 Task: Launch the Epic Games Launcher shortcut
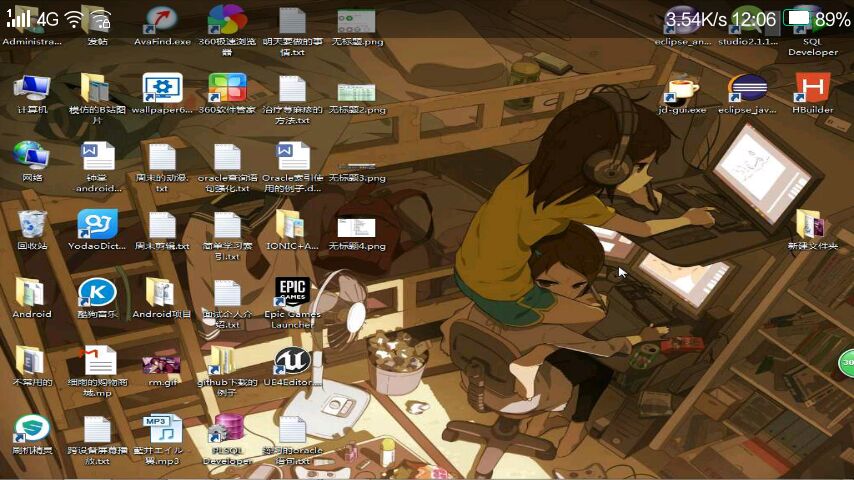pyautogui.click(x=292, y=303)
